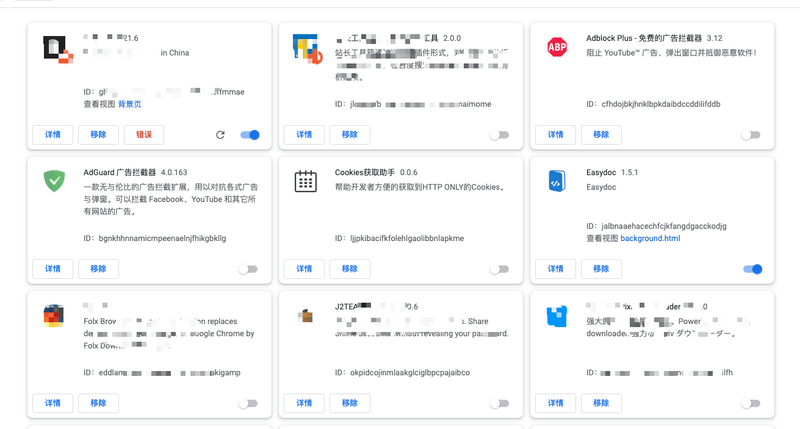
Task: Click the AdGuard green shield icon
Action: tap(54, 181)
